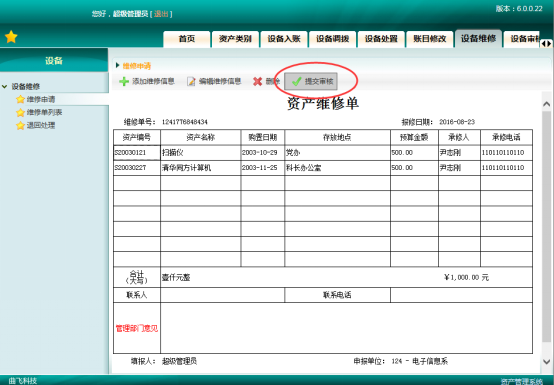
Task: Select 维修申请 in sidebar
Action: pos(41,99)
